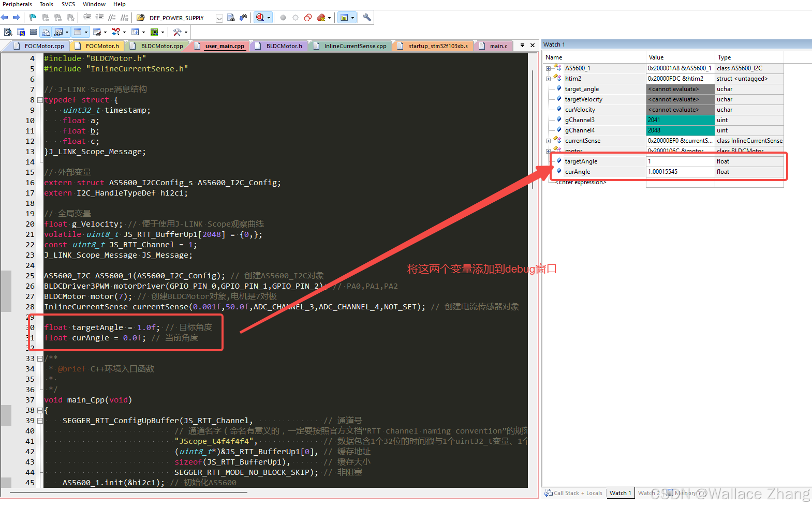This screenshot has height=508, width=812.
Task: Navigate backward with the blue left arrow
Action: [5, 18]
